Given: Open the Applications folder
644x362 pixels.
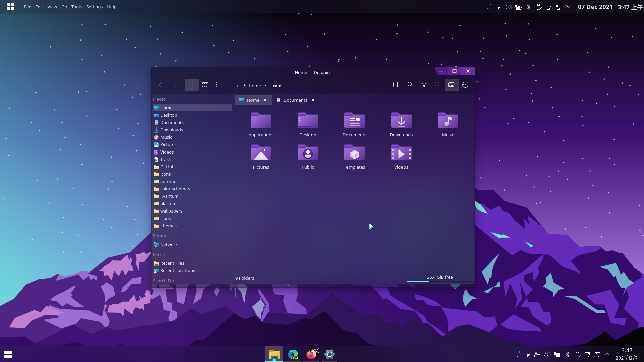Looking at the screenshot, I should (x=261, y=124).
